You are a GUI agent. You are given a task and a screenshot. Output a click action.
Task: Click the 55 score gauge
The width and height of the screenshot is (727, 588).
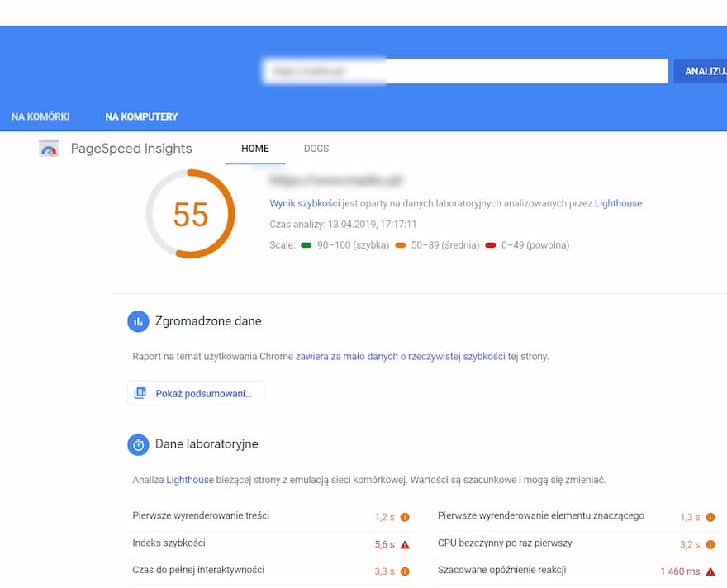point(190,214)
